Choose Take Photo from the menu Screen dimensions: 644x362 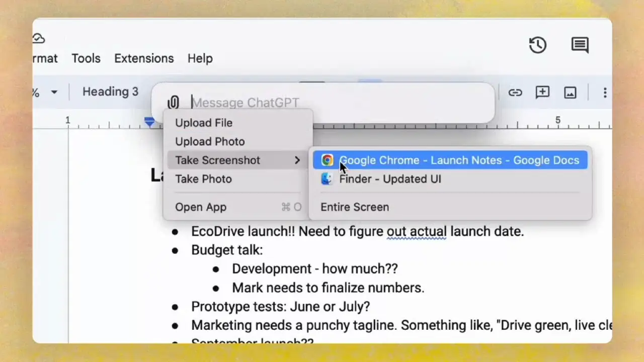203,178
